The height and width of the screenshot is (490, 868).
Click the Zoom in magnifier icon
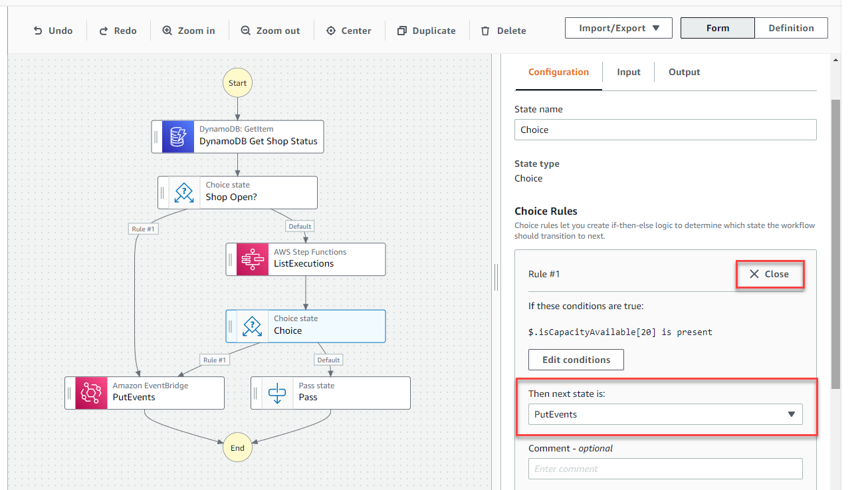167,31
